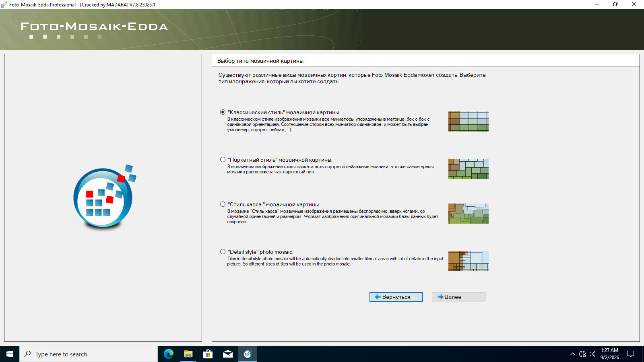Open the Mail app in taskbar
Screen dimensions: 644x362
(227, 354)
